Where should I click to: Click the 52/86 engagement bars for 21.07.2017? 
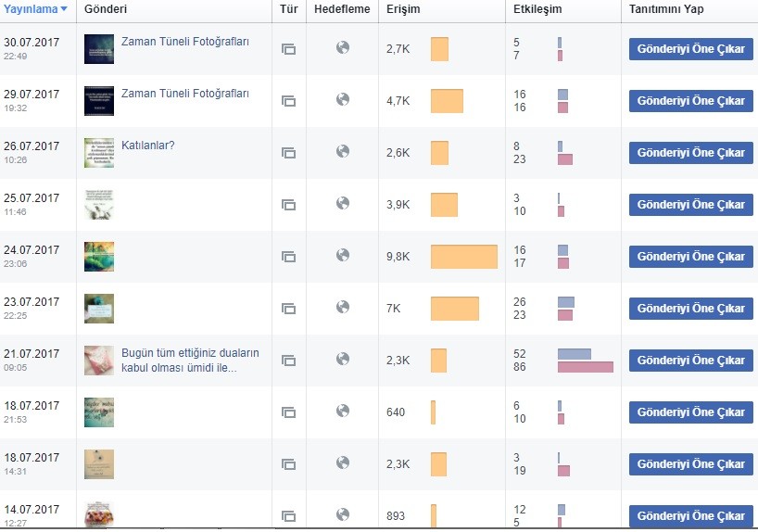[586, 361]
